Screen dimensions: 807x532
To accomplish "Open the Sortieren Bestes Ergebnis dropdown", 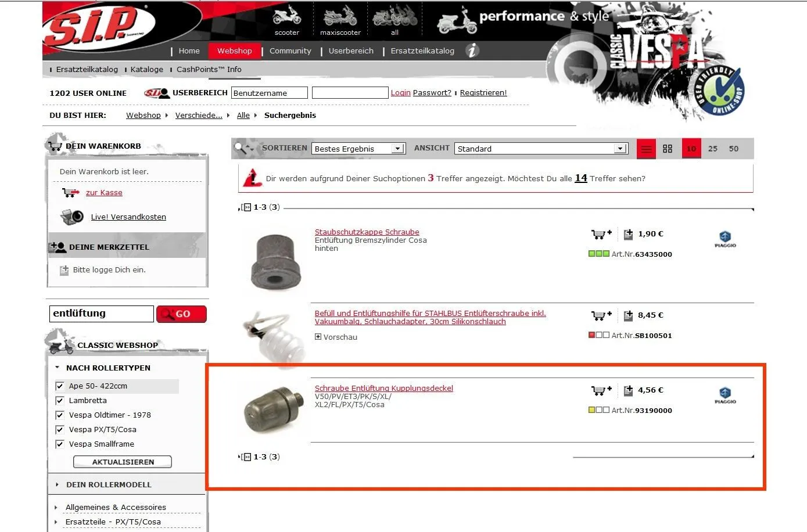I will [358, 149].
